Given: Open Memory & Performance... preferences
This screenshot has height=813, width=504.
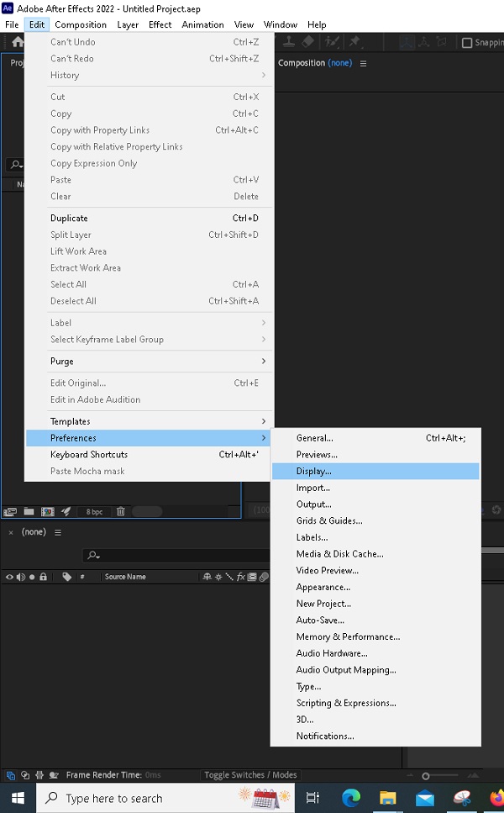Looking at the screenshot, I should pyautogui.click(x=375, y=637).
